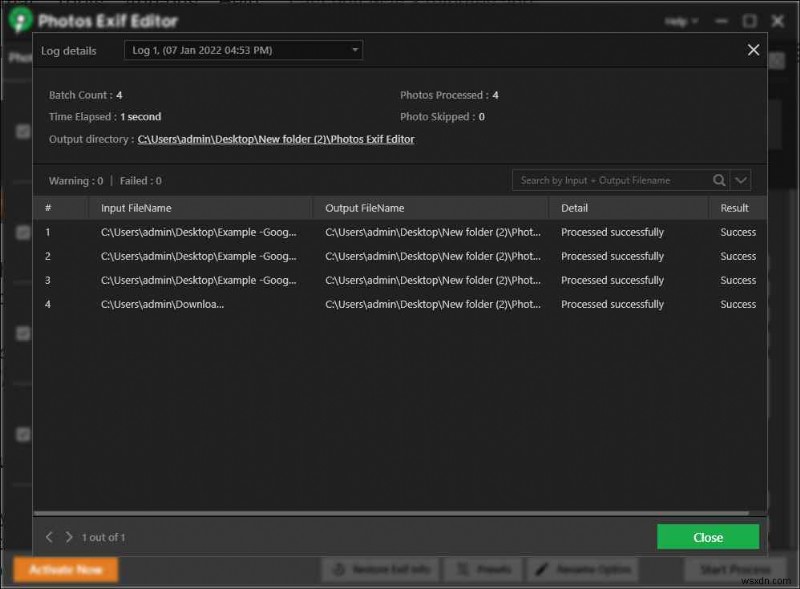Click row 4 output file name
This screenshot has height=589, width=800.
tap(433, 304)
